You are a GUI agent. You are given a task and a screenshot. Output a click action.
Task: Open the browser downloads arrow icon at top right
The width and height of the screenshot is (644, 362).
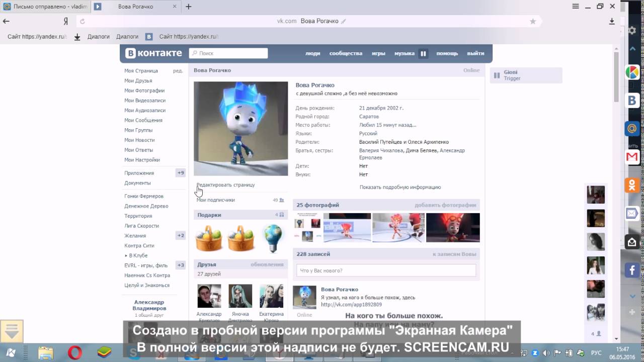(x=612, y=21)
